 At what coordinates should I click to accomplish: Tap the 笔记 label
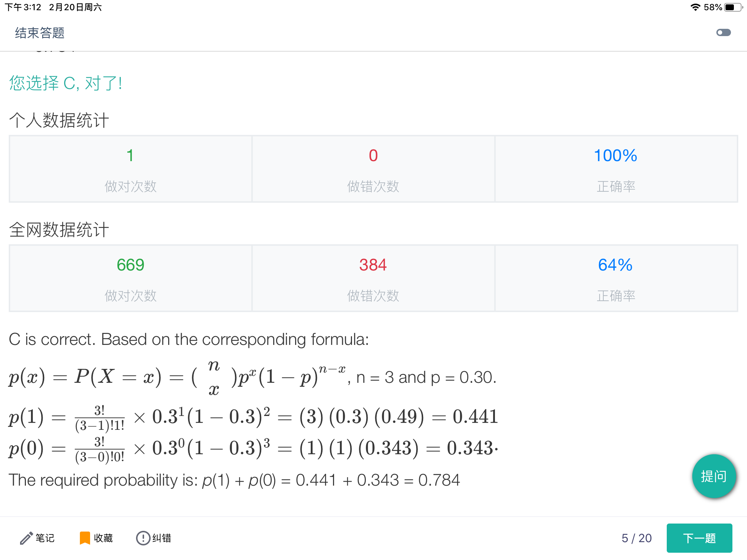pos(45,538)
